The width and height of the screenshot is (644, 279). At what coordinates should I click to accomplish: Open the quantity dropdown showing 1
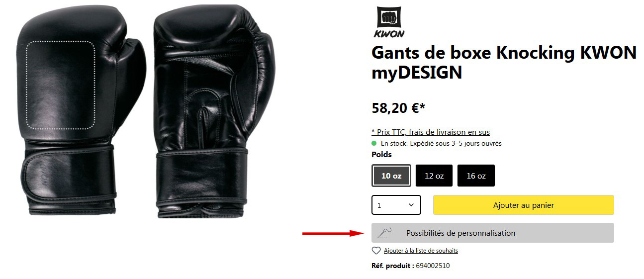396,205
